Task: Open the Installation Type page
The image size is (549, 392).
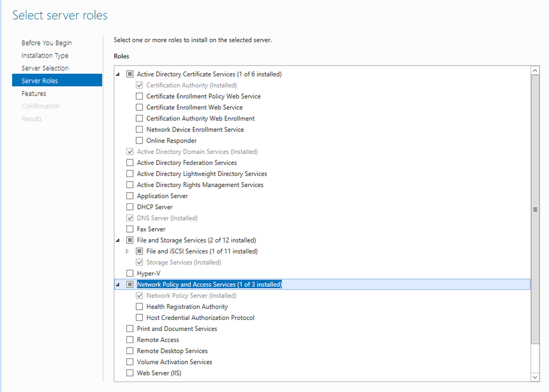Action: [x=45, y=56]
